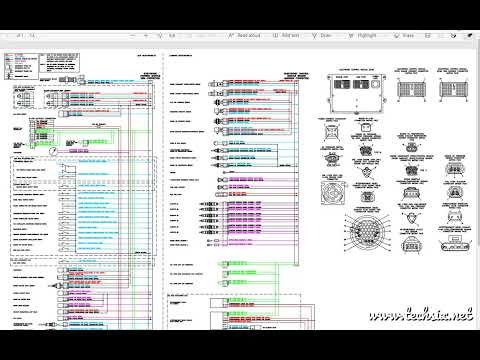The width and height of the screenshot is (480, 360).
Task: Select the Add text tool
Action: tap(286, 35)
